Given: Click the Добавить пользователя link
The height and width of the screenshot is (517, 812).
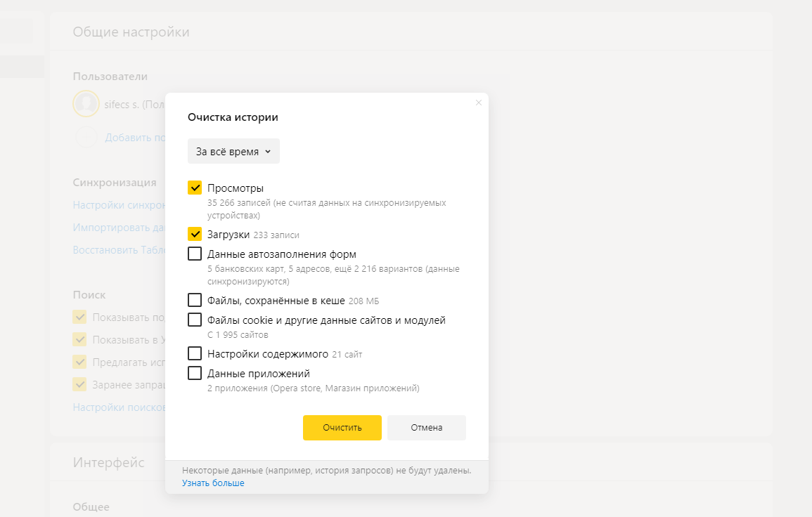Looking at the screenshot, I should coord(135,138).
